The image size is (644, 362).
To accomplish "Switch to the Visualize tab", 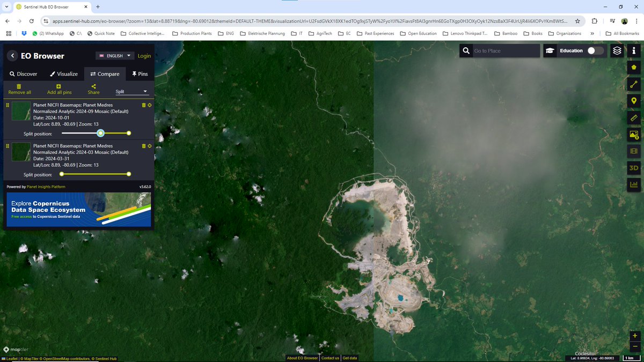I will tap(64, 74).
